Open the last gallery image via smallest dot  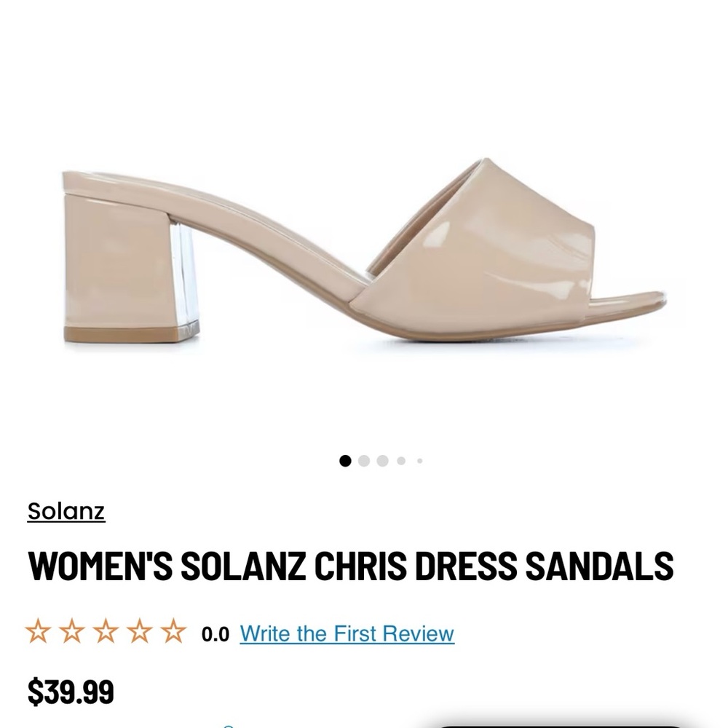(x=420, y=461)
